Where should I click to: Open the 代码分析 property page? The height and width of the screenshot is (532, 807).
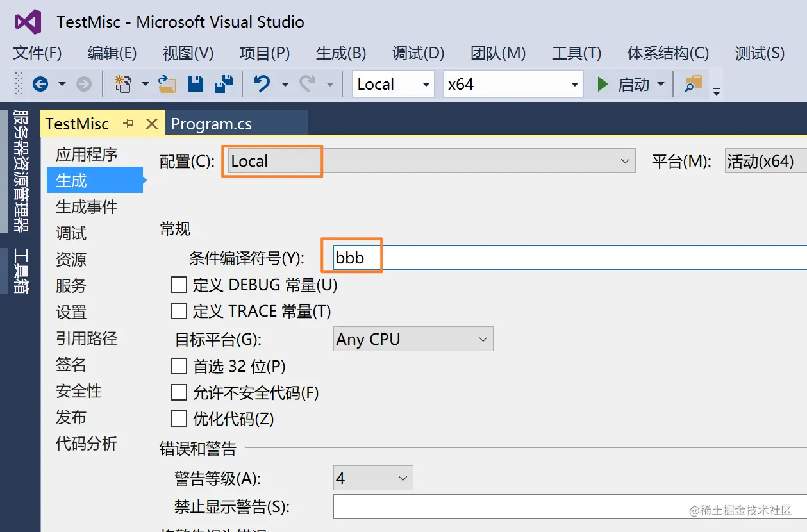[87, 444]
